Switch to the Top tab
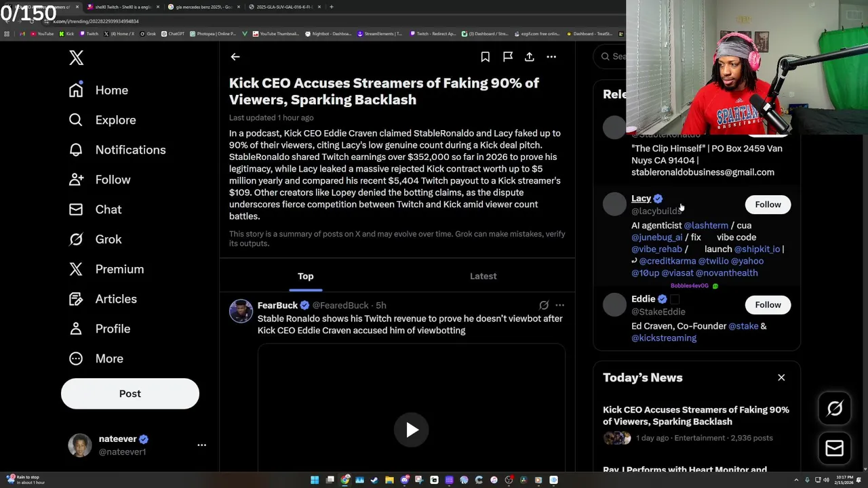 coord(305,276)
